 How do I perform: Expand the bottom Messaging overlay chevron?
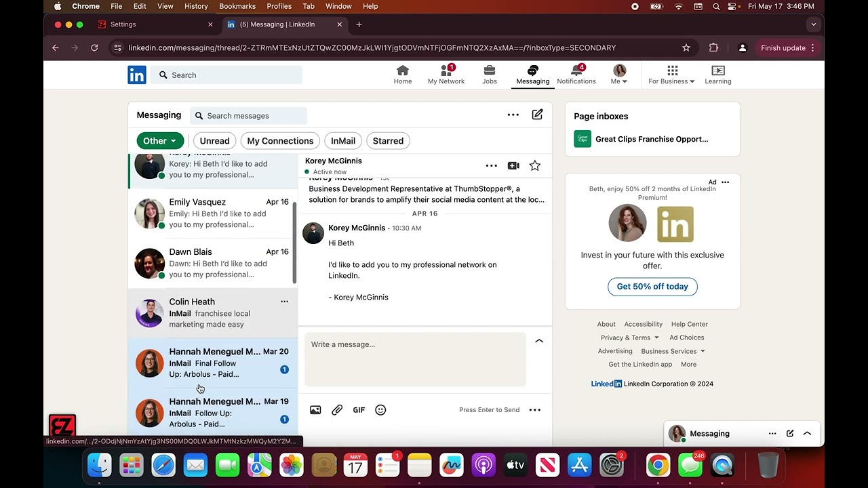pyautogui.click(x=807, y=434)
